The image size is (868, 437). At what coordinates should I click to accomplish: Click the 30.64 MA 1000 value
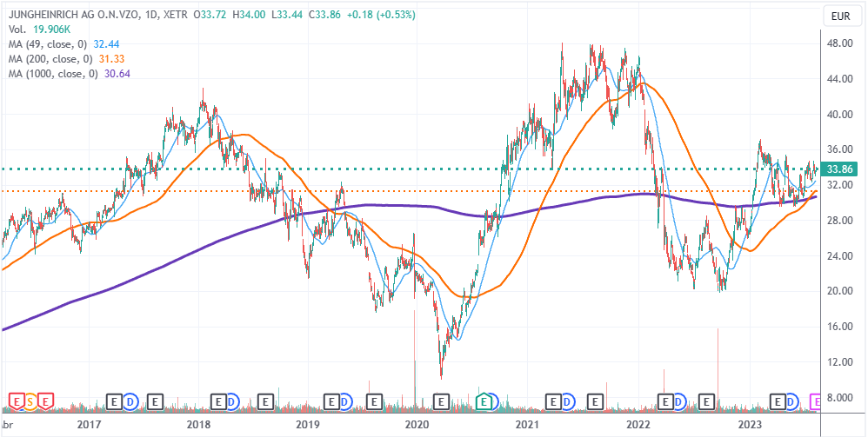coord(117,73)
